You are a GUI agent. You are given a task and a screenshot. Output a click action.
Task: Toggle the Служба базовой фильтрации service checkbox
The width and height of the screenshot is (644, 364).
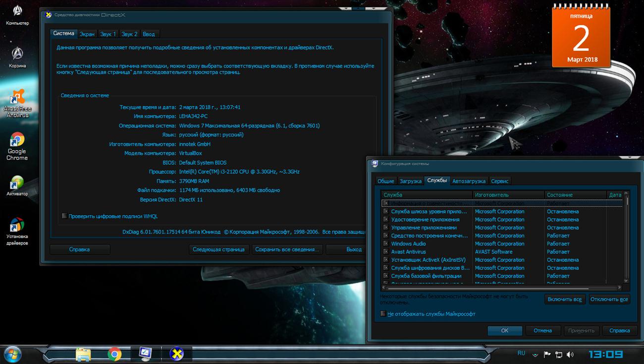point(386,276)
